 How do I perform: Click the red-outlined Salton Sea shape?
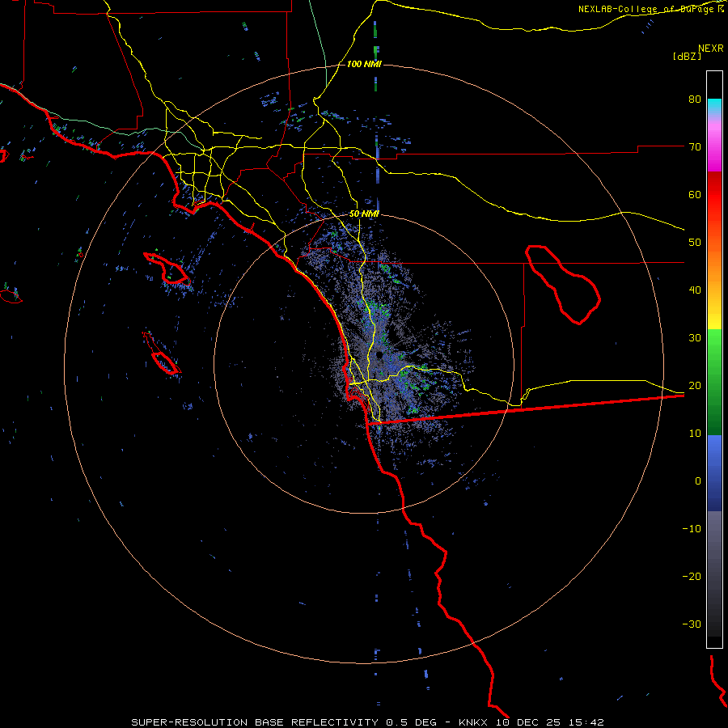click(x=563, y=285)
